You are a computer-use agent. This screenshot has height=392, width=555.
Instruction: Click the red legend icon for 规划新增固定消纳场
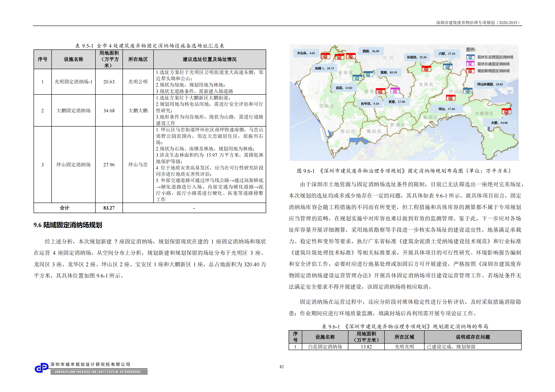click(x=470, y=71)
